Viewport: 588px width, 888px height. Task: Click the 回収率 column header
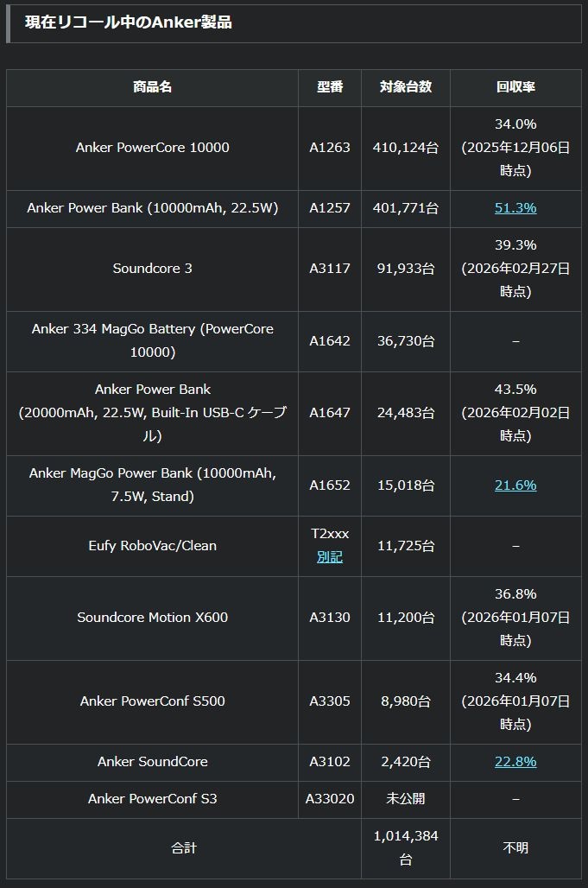point(515,87)
